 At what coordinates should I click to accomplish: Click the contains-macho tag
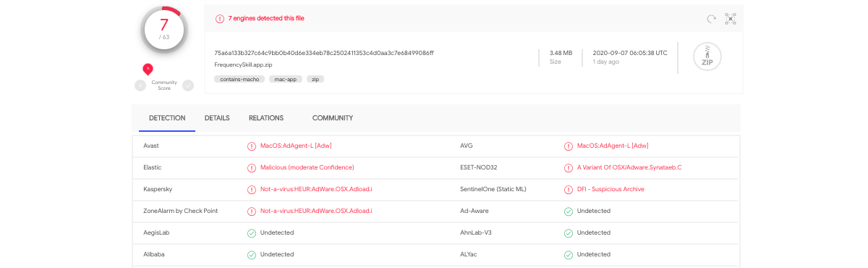[239, 79]
